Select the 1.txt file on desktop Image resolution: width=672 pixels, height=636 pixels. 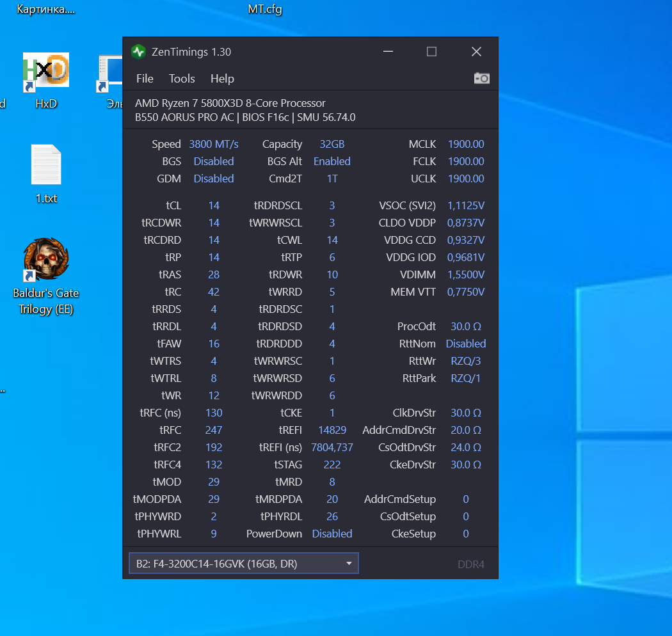pyautogui.click(x=46, y=174)
